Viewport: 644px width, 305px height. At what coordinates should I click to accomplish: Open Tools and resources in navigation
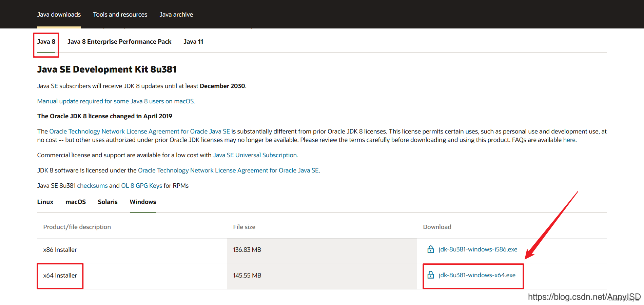pos(120,15)
